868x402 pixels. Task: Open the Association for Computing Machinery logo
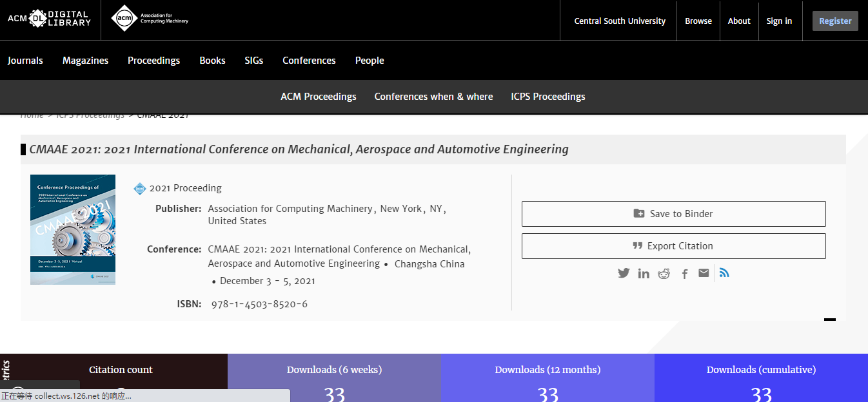tap(150, 18)
